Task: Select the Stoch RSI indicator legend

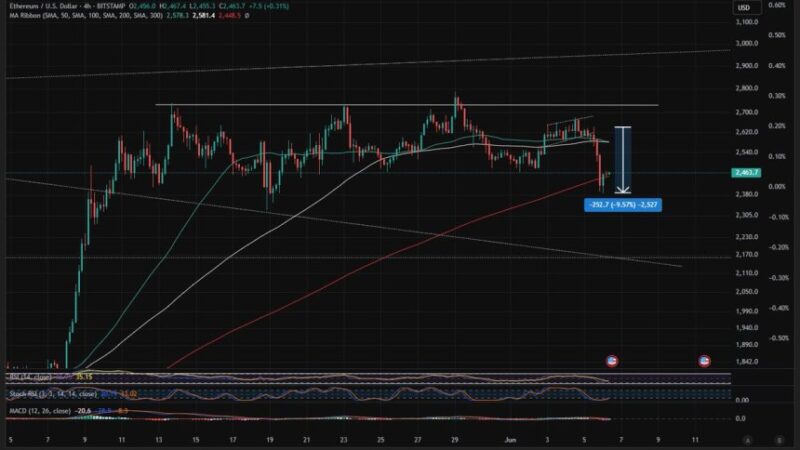Action: pyautogui.click(x=53, y=394)
